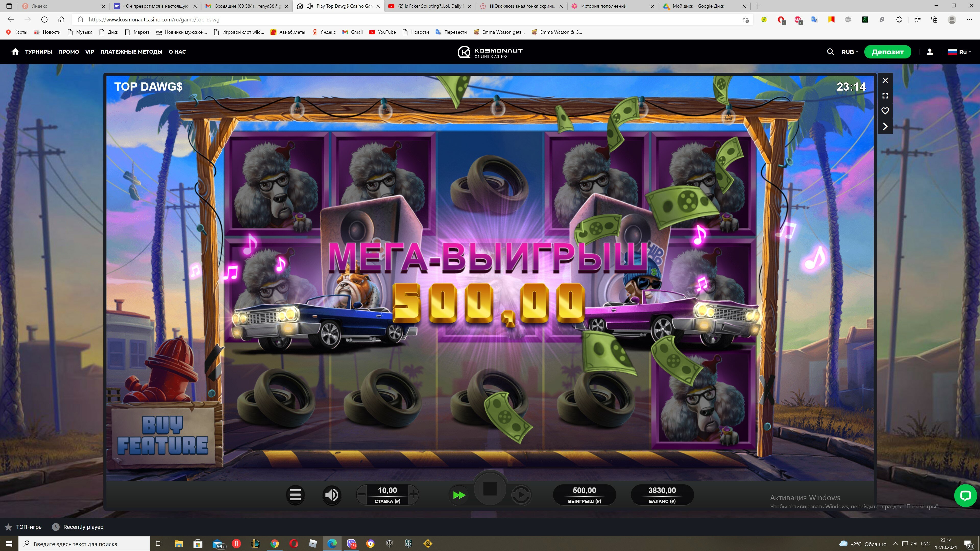The width and height of the screenshot is (980, 551).
Task: Toggle the autoplay circular button
Action: [x=521, y=495]
